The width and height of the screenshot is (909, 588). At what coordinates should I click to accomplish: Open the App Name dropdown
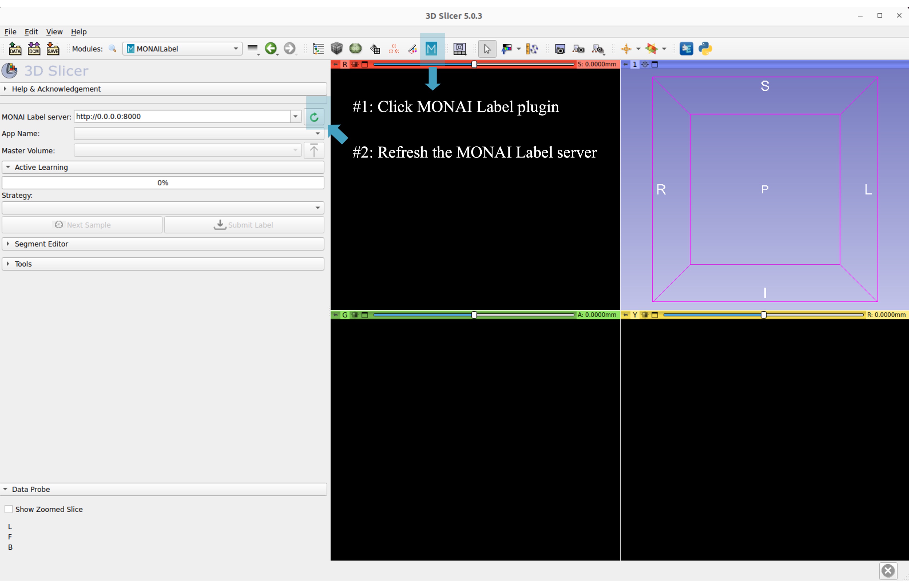(199, 134)
